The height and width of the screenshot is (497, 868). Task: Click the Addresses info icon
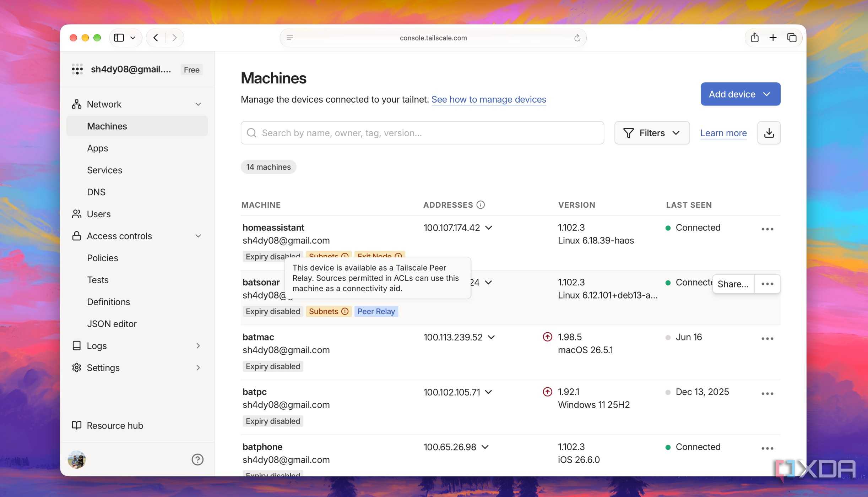(x=480, y=205)
